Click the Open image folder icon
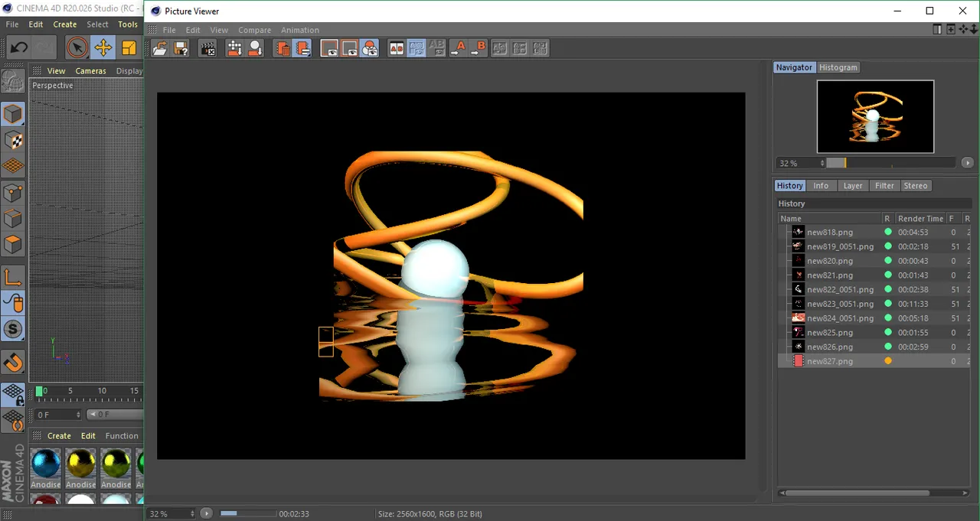Viewport: 980px width, 521px height. click(x=160, y=48)
